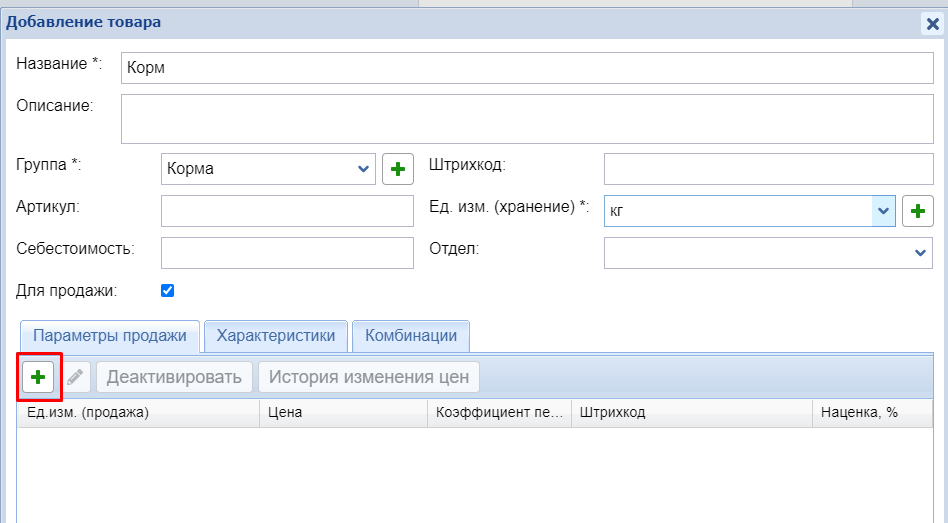Click the pencil edit icon in toolbar
Viewport: 948px width, 523px height.
coord(75,377)
